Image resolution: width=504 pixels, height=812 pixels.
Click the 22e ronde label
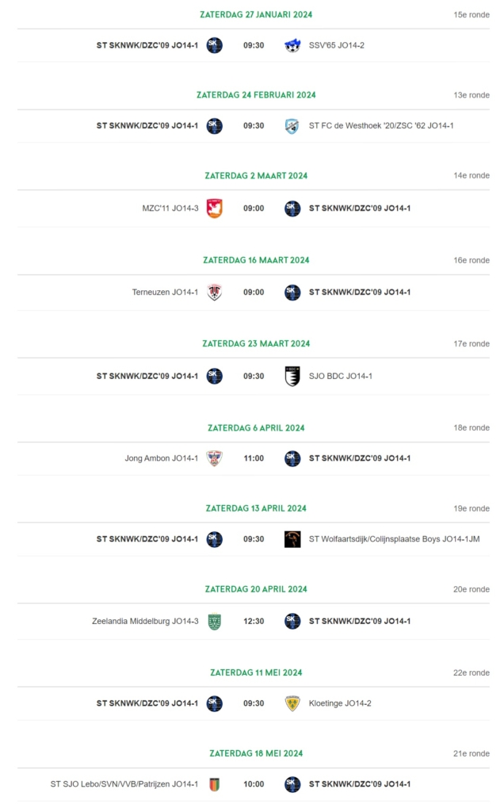[x=472, y=672]
